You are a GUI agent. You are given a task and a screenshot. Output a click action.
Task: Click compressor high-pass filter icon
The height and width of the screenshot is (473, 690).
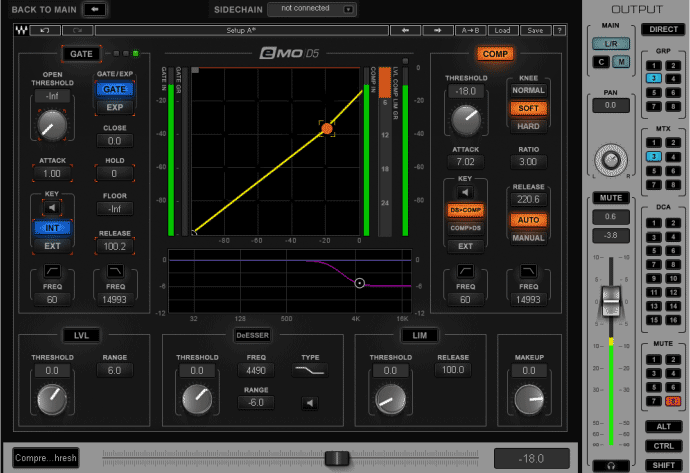coord(465,271)
